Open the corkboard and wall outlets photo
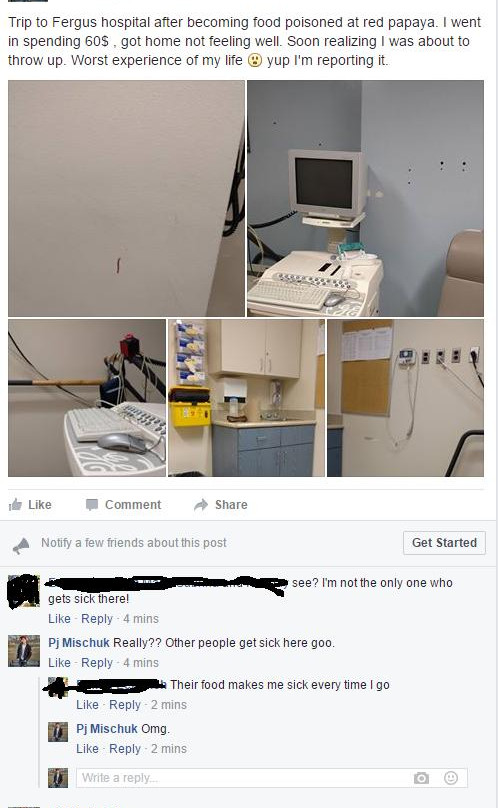The width and height of the screenshot is (498, 808). click(x=405, y=398)
